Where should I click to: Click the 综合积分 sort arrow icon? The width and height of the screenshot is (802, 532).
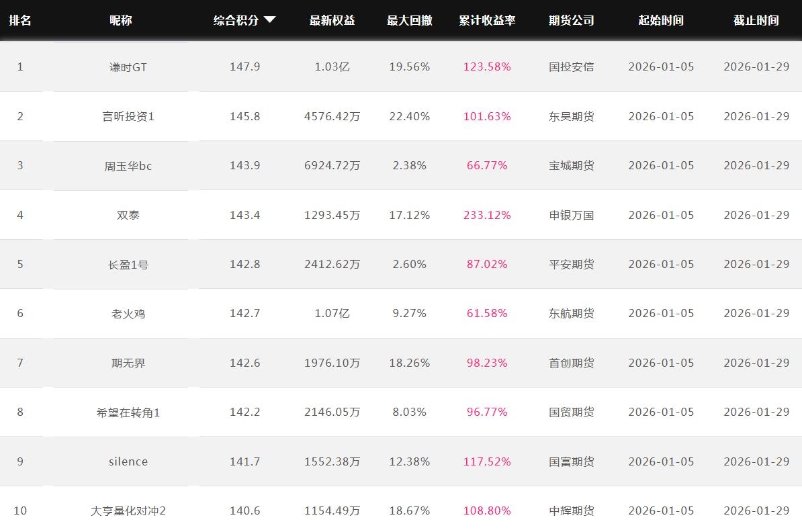270,20
